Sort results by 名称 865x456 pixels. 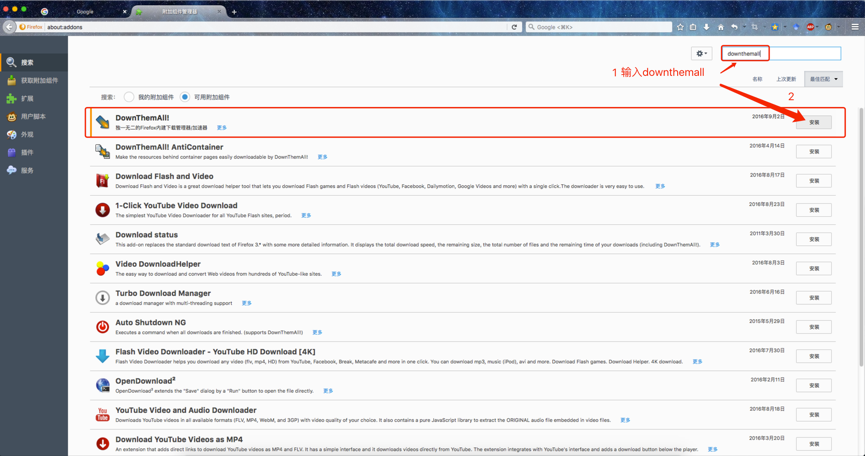coord(757,79)
